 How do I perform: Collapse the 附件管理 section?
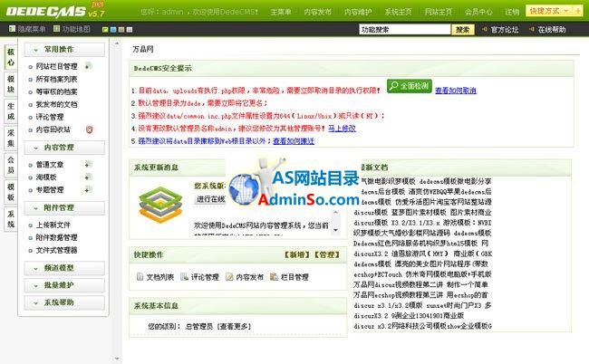(x=64, y=207)
